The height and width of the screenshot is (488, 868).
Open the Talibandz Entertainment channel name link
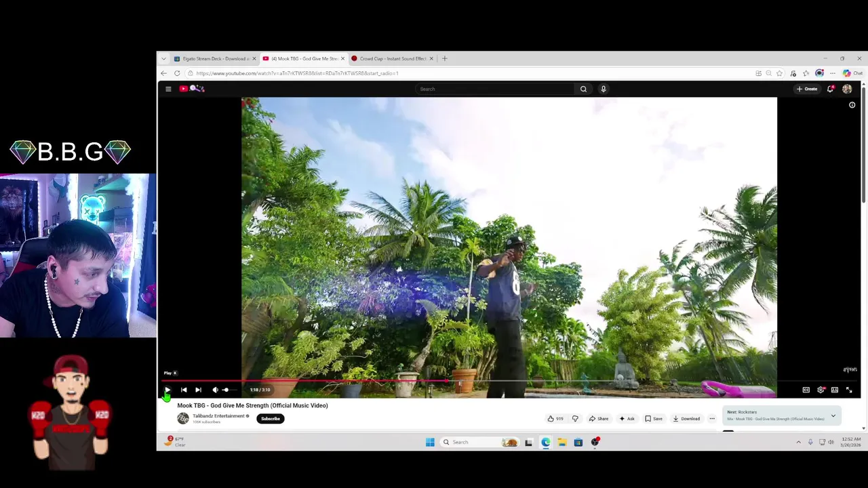(218, 416)
